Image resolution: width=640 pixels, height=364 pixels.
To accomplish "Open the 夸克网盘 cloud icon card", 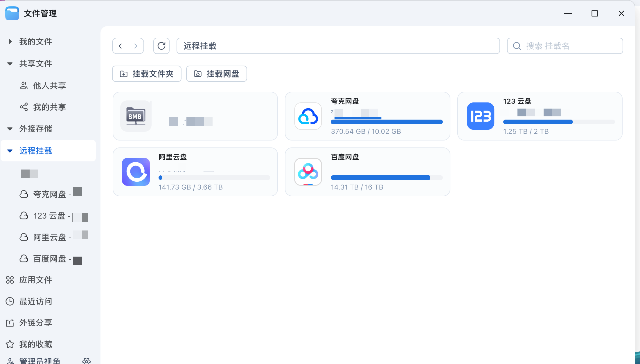I will [x=308, y=116].
